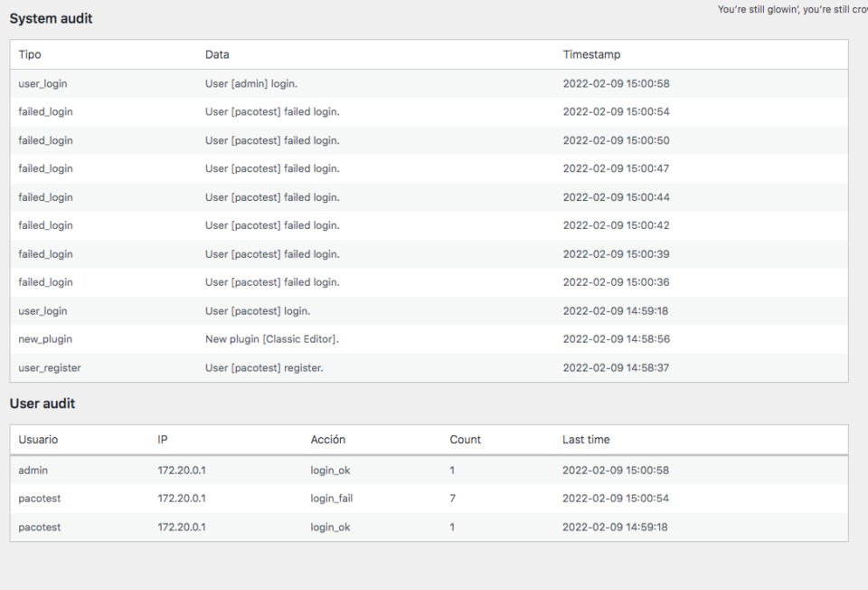
Task: Click the Usuario column header
Action: pos(38,440)
